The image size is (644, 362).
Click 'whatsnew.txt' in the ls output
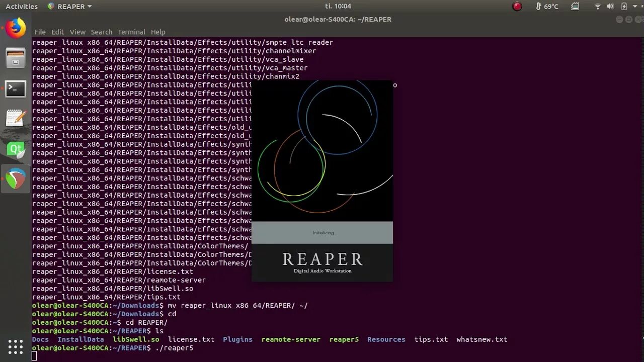481,339
